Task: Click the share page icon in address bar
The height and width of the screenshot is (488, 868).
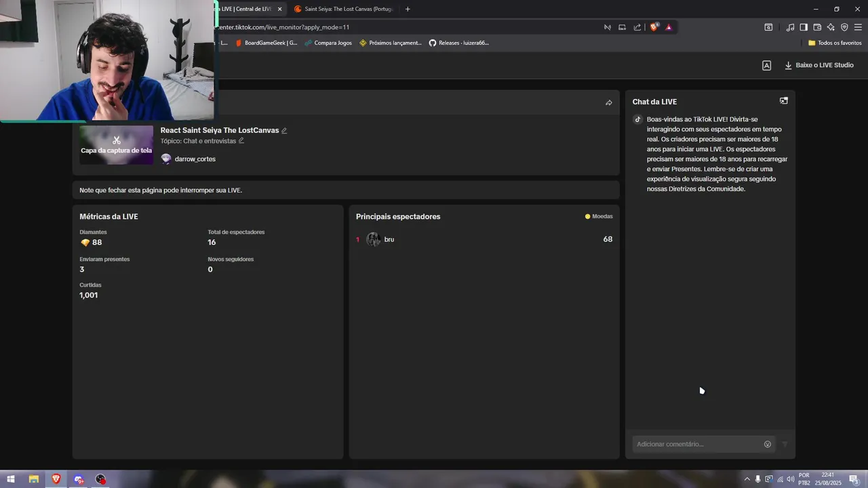Action: pyautogui.click(x=637, y=27)
